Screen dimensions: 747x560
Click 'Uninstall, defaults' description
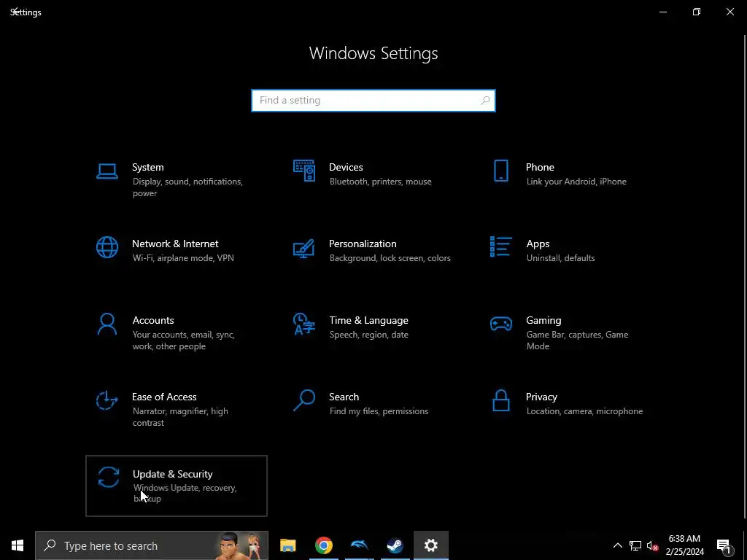[x=561, y=258]
